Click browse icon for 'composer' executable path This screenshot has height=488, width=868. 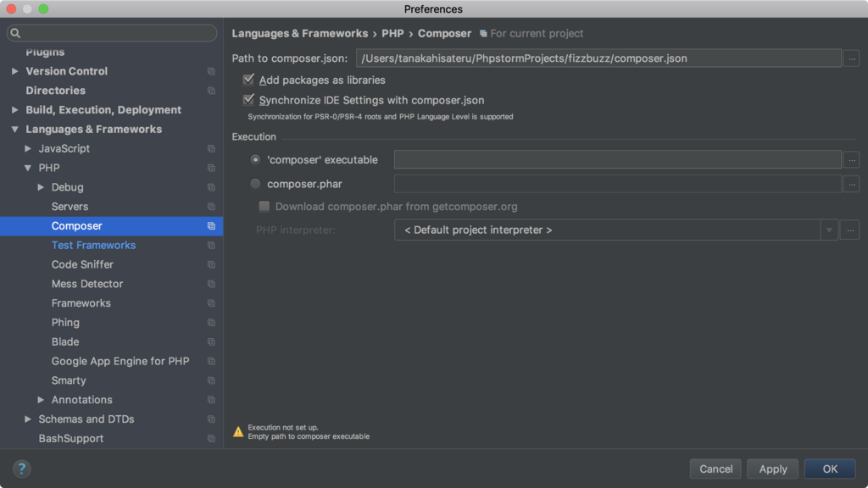[x=851, y=159]
